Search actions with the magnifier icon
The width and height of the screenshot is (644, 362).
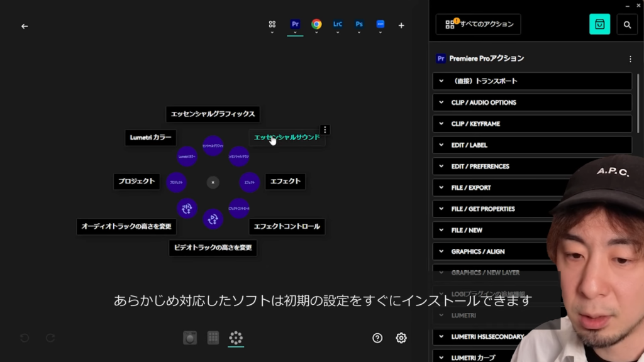point(627,25)
